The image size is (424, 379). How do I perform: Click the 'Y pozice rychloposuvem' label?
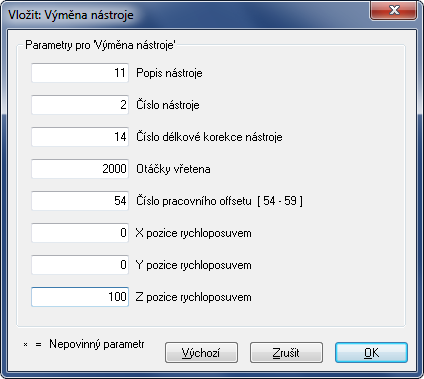pyautogui.click(x=193, y=265)
